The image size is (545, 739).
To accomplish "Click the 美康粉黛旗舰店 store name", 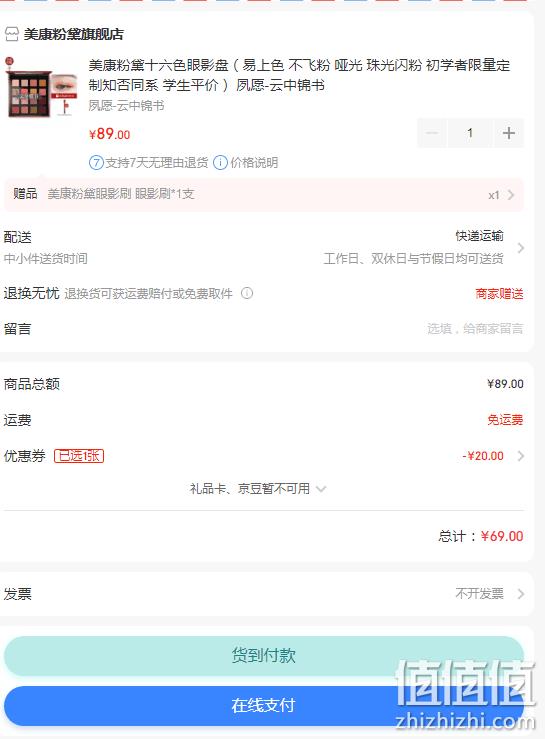I will 74,34.
